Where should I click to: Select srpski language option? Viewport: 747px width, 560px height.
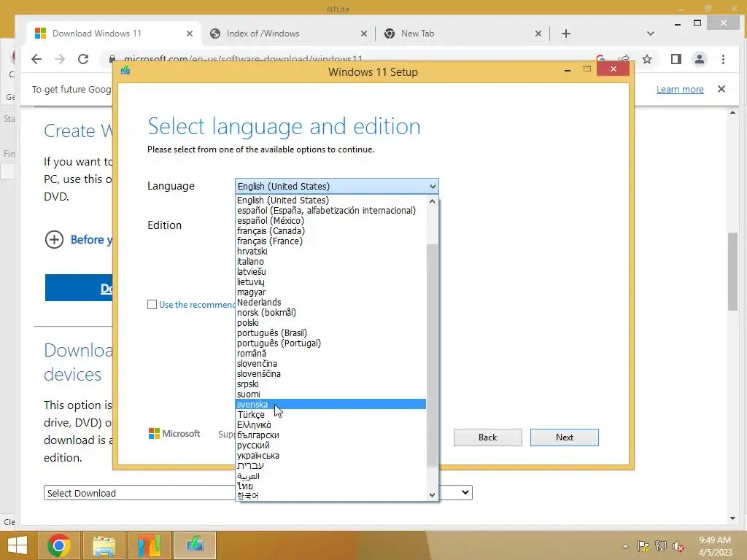click(331, 384)
